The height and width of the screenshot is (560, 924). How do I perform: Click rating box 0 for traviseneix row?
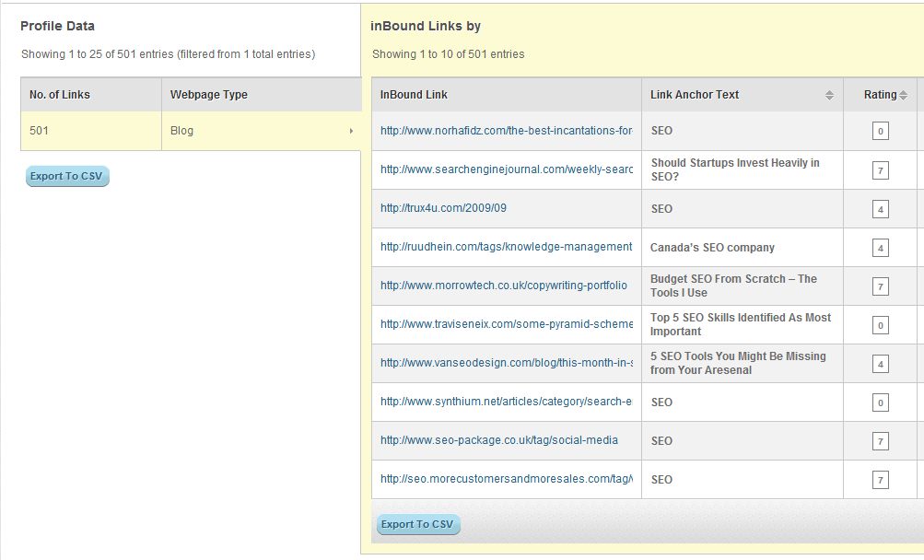coord(881,325)
